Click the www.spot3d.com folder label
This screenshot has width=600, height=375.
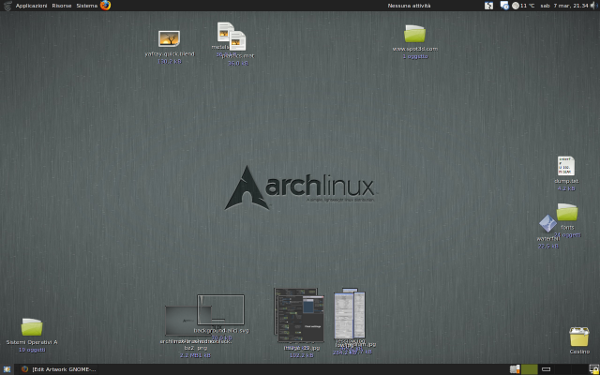415,49
